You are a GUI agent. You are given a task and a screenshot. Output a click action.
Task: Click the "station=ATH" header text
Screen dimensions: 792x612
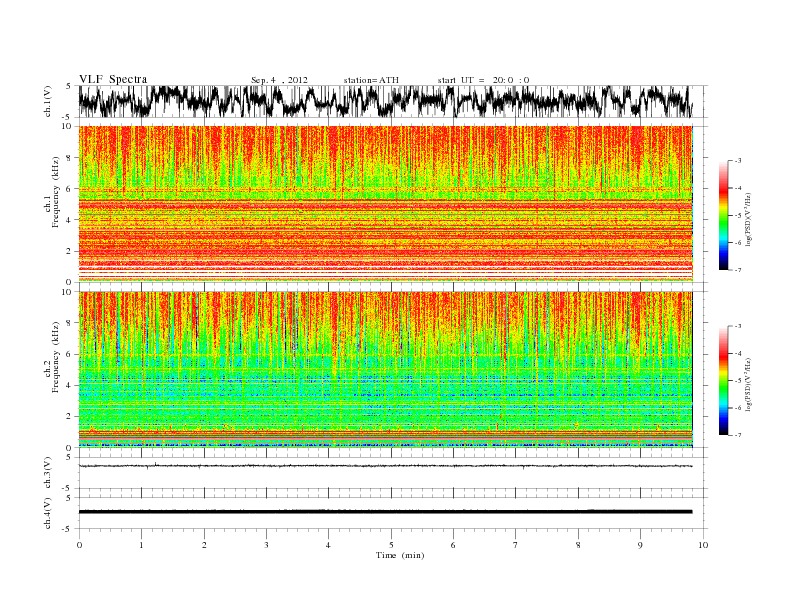(371, 80)
